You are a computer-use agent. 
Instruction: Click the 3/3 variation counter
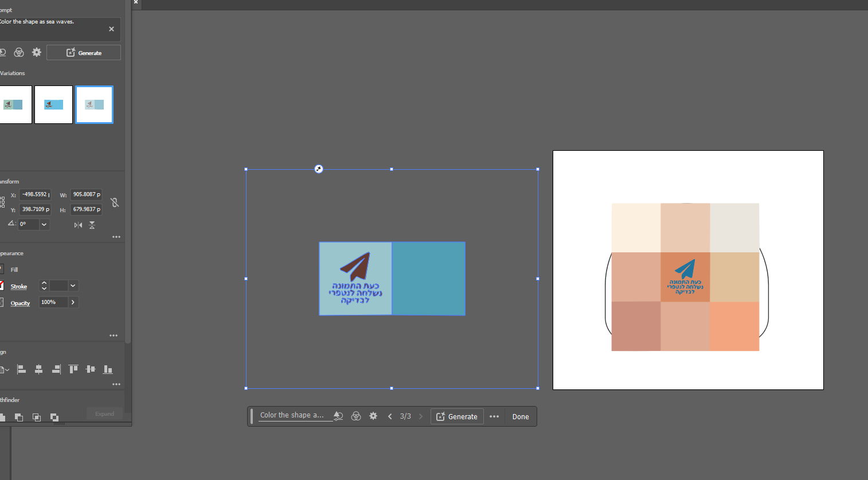tap(405, 416)
